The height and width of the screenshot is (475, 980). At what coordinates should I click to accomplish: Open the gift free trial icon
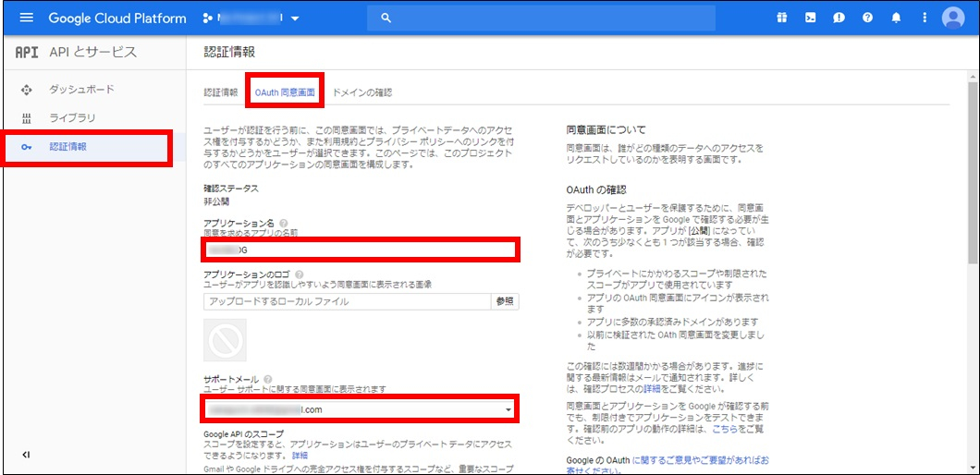pos(782,18)
